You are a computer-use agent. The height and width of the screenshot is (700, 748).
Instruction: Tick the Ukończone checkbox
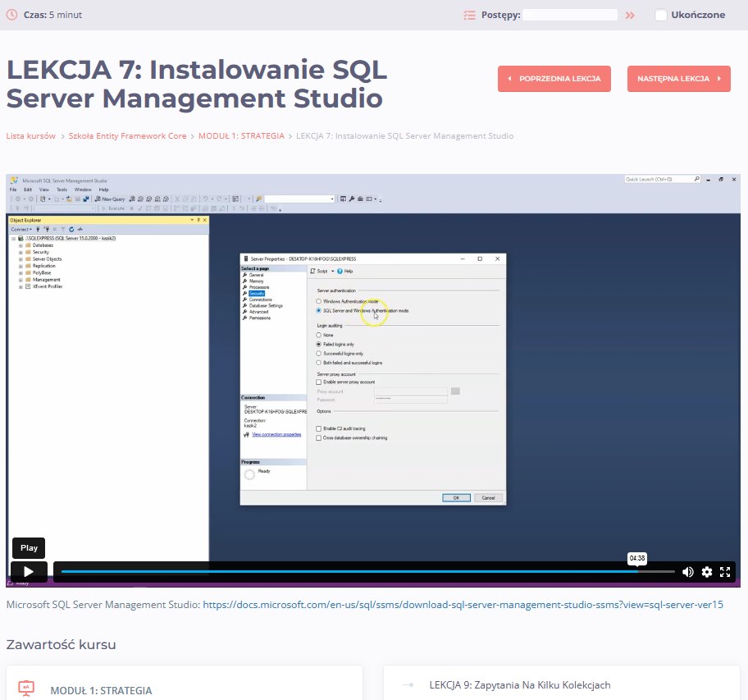(x=661, y=15)
